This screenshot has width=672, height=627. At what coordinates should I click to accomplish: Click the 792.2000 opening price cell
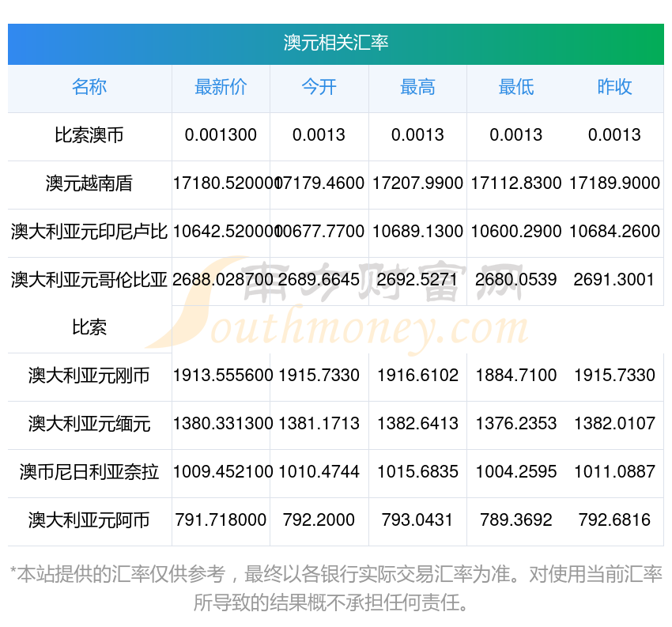(x=319, y=520)
